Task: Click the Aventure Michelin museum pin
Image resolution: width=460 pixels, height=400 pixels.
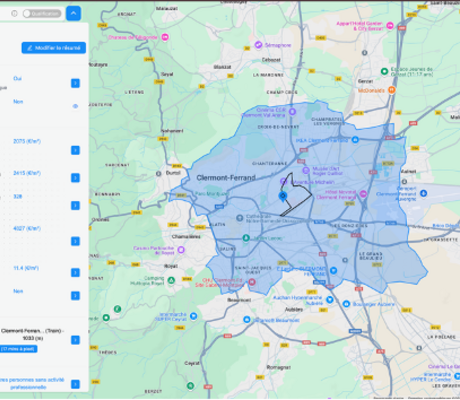Action: 284,181
